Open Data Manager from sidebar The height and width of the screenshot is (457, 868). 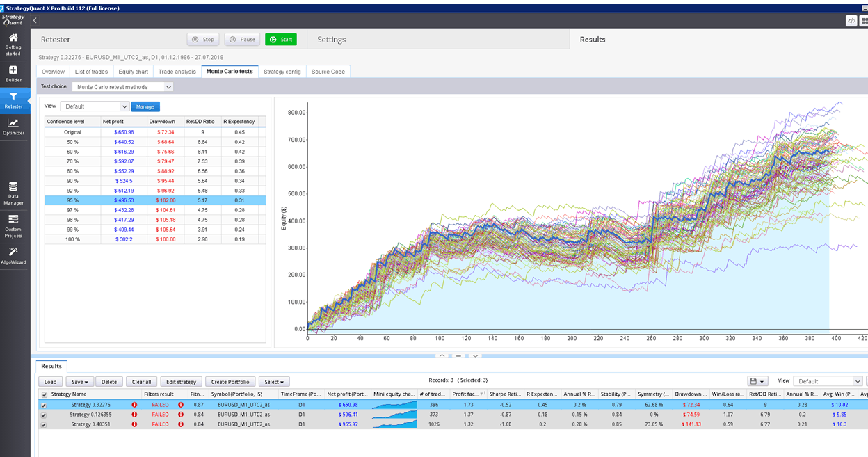13,193
